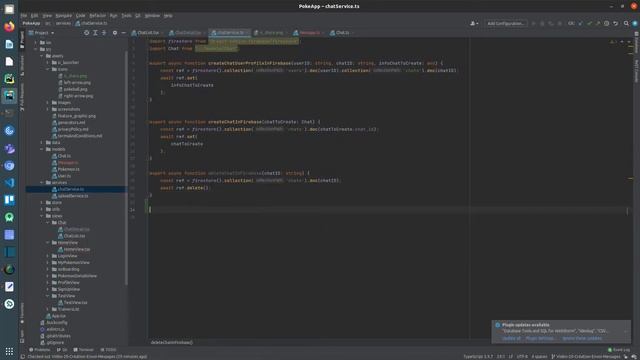Open the File menu
640x360 pixels.
pos(24,16)
